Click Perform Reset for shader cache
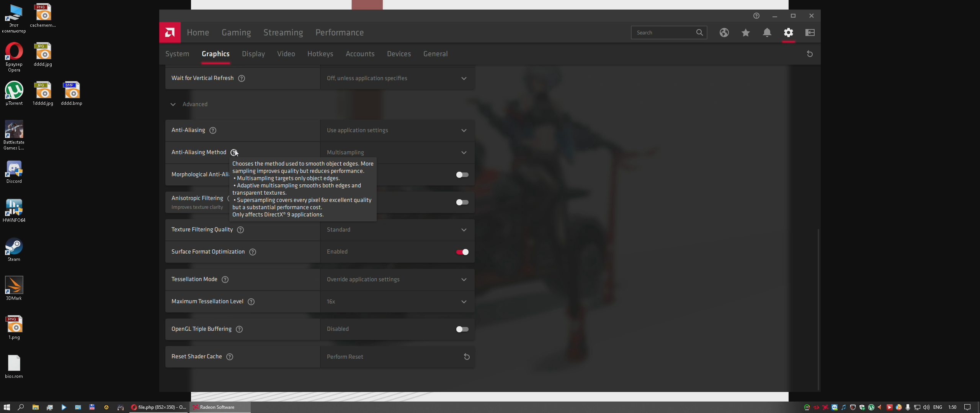This screenshot has height=413, width=980. 397,357
